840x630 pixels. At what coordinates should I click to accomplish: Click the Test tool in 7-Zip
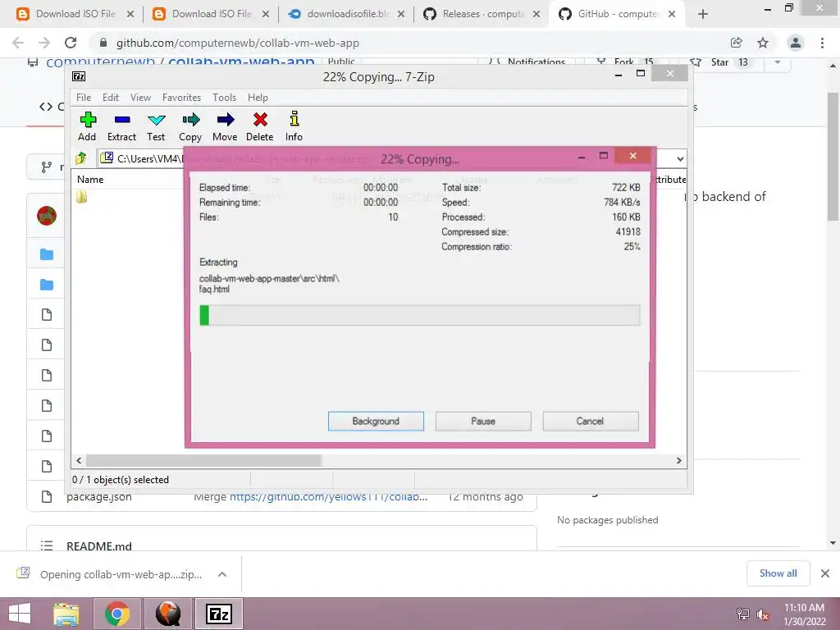point(156,126)
